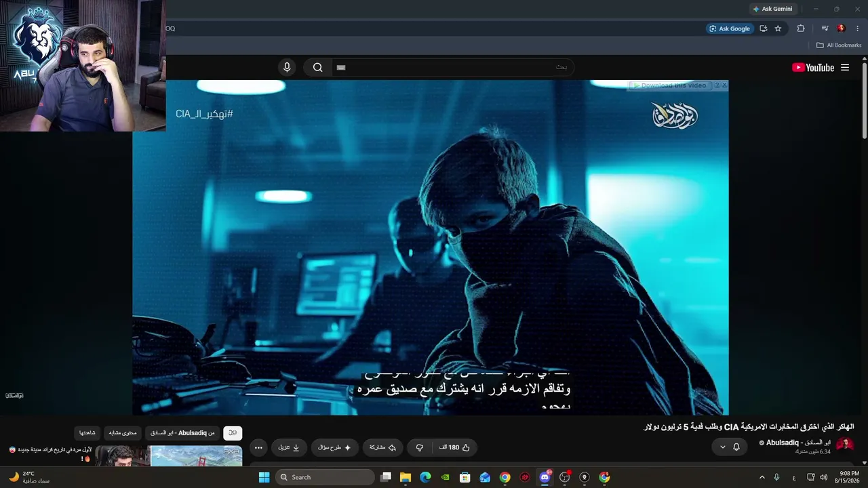Click the YouTube search magnifier icon
The height and width of the screenshot is (488, 868).
tap(317, 67)
